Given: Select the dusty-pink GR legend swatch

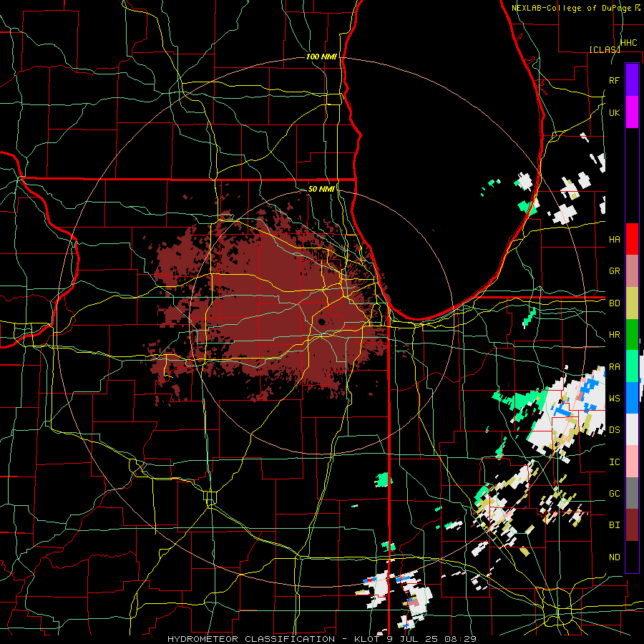Looking at the screenshot, I should (632, 271).
